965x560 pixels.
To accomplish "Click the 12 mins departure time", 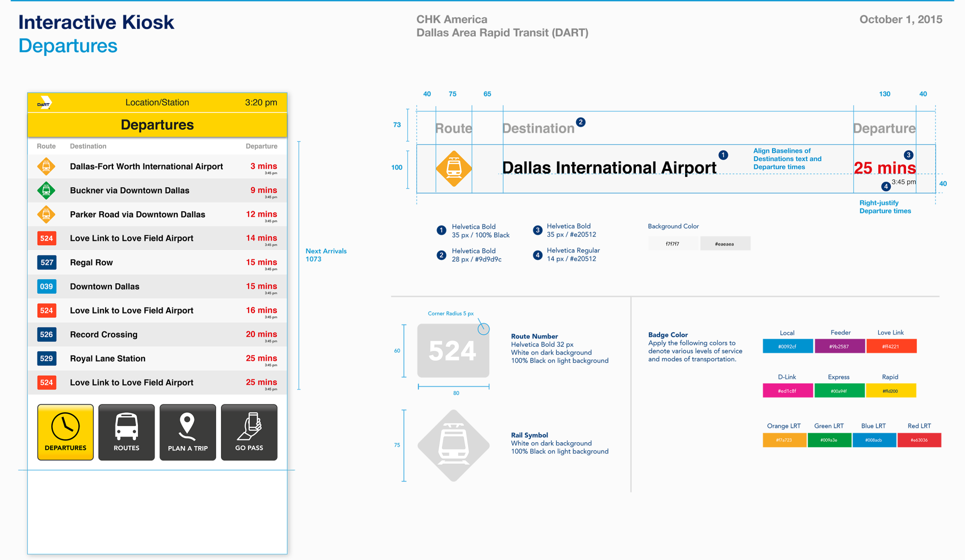I will tap(262, 214).
